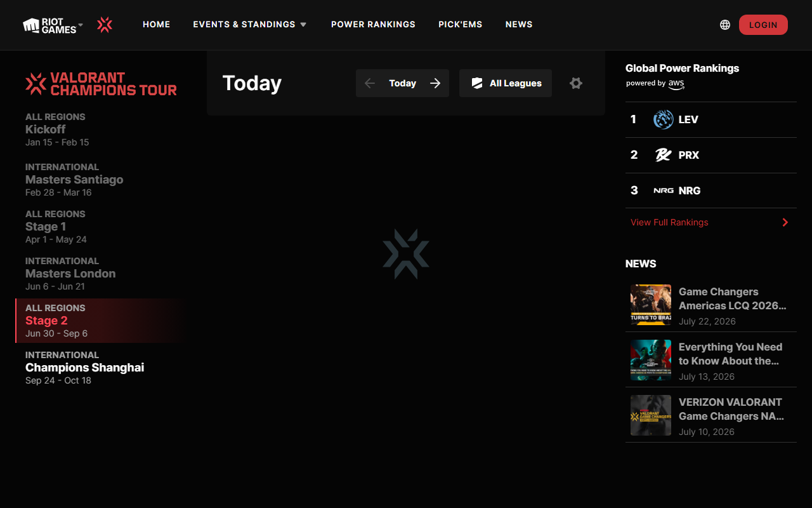Click the July 22, 2026 news date
The image size is (812, 508).
(707, 321)
